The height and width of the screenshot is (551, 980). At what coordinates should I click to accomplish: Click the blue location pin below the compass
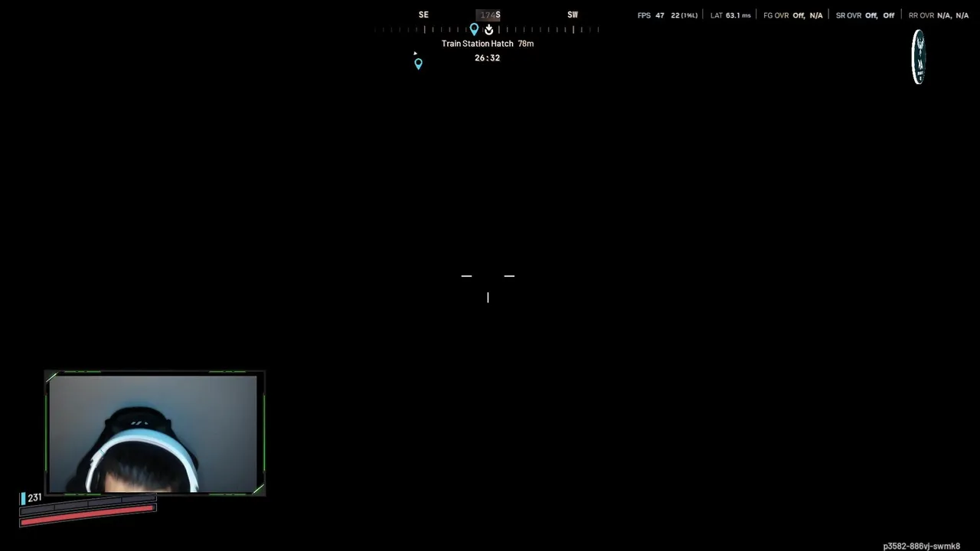tap(418, 64)
